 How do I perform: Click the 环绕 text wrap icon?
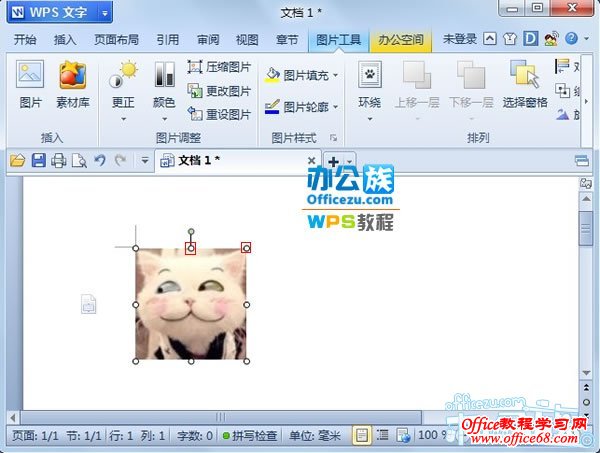pyautogui.click(x=369, y=74)
